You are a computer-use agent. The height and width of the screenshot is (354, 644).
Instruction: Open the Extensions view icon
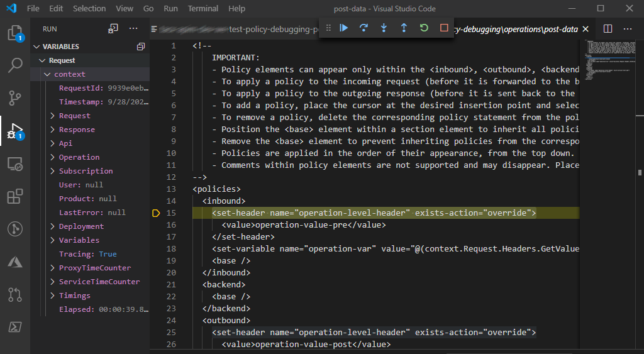click(x=15, y=197)
